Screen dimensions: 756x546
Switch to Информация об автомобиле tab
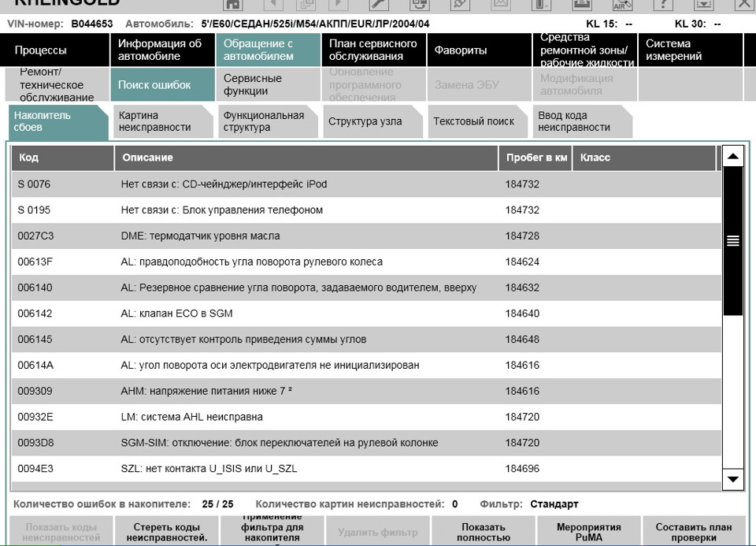pyautogui.click(x=162, y=50)
